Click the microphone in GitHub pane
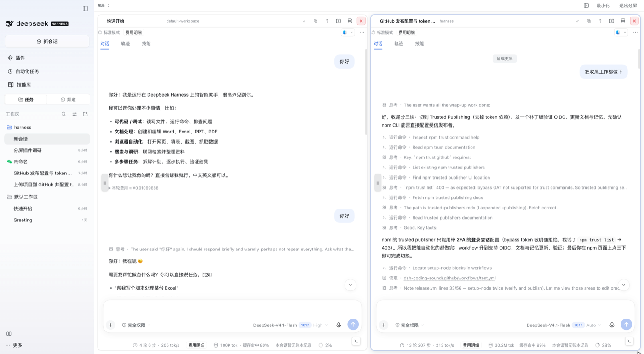The image size is (644, 354). 612,325
